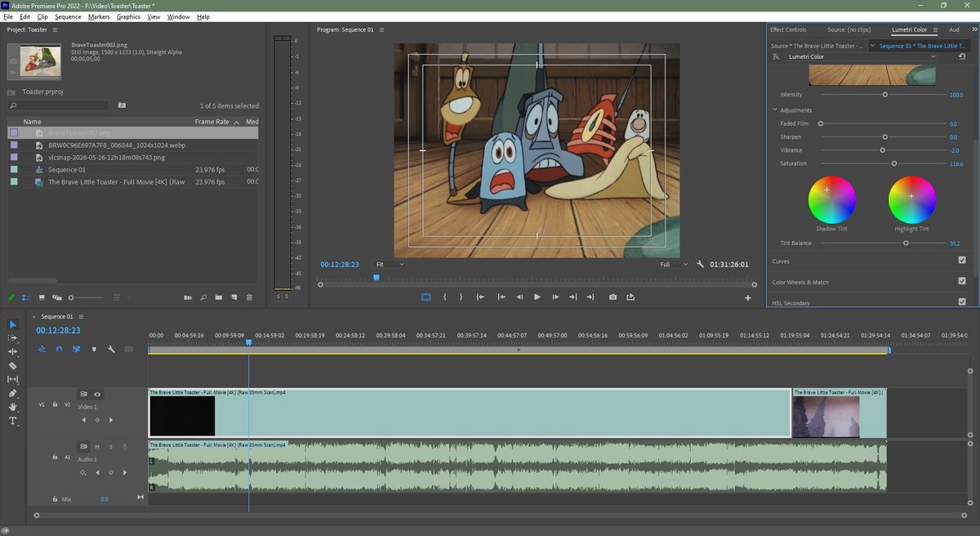Toggle Video 1 track output eye
This screenshot has height=536, width=980.
pyautogui.click(x=97, y=394)
